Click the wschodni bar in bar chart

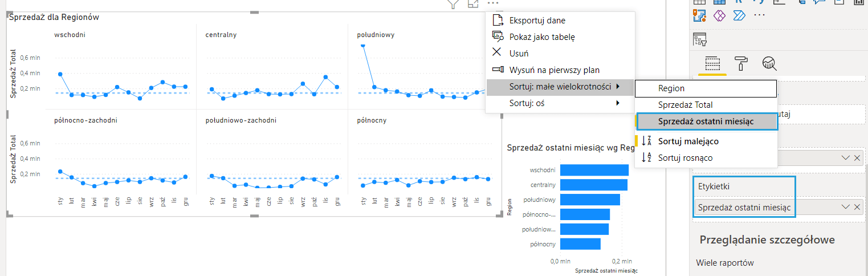(594, 170)
